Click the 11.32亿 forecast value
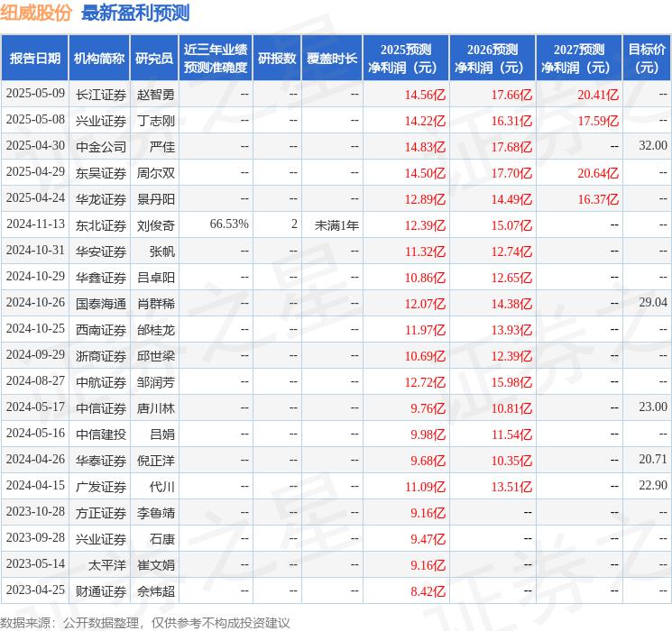This screenshot has height=631, width=672. (425, 251)
